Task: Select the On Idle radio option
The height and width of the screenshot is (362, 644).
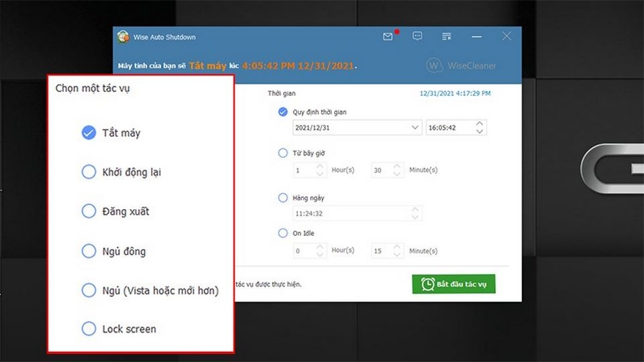Action: click(x=282, y=233)
